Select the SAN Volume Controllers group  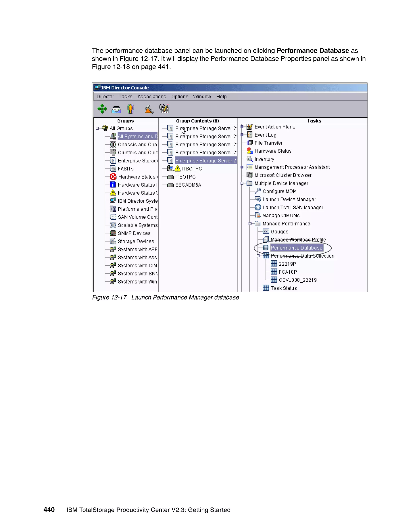(138, 217)
